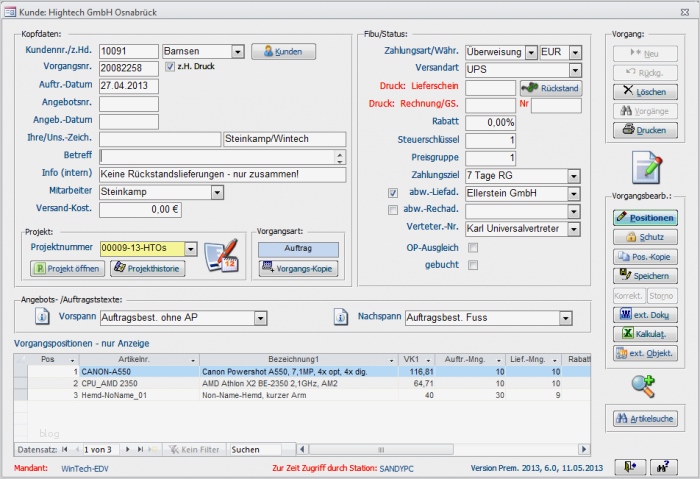Click the Artikelnr. column header

tap(133, 359)
